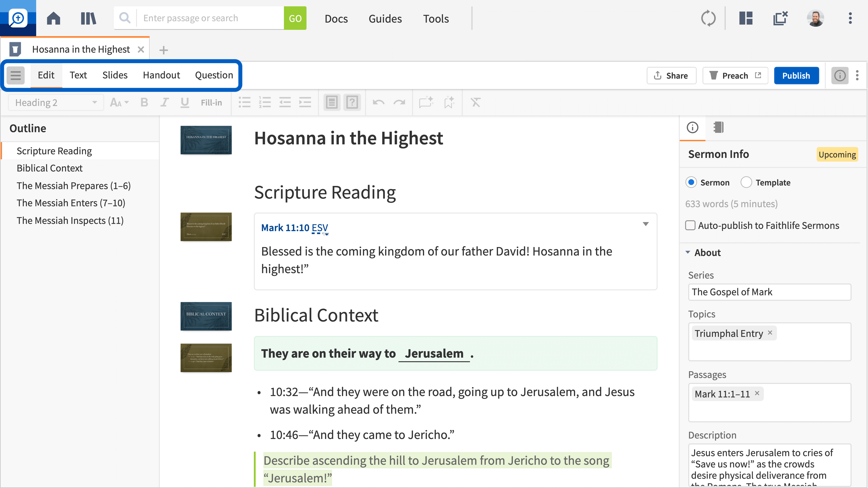Select the Sermon radio button
868x488 pixels.
click(x=691, y=182)
